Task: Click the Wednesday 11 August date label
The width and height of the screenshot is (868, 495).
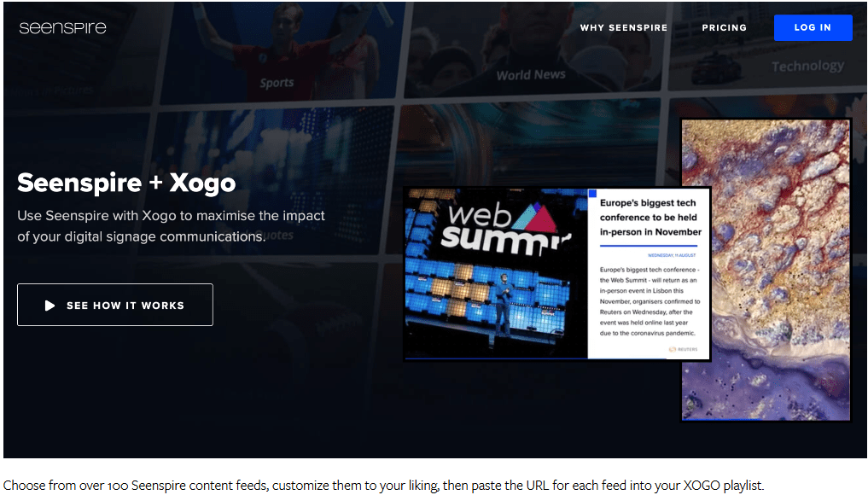Action: [x=672, y=255]
